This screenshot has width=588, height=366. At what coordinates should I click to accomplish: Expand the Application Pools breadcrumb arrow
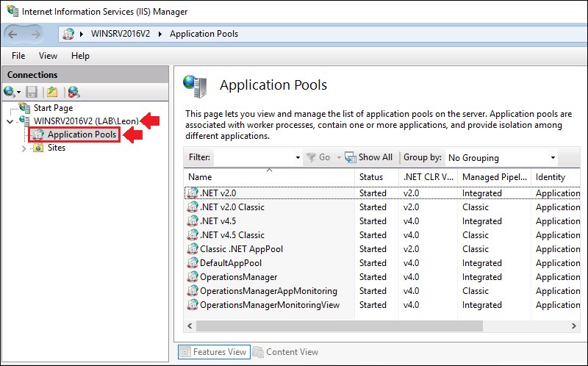(x=160, y=34)
